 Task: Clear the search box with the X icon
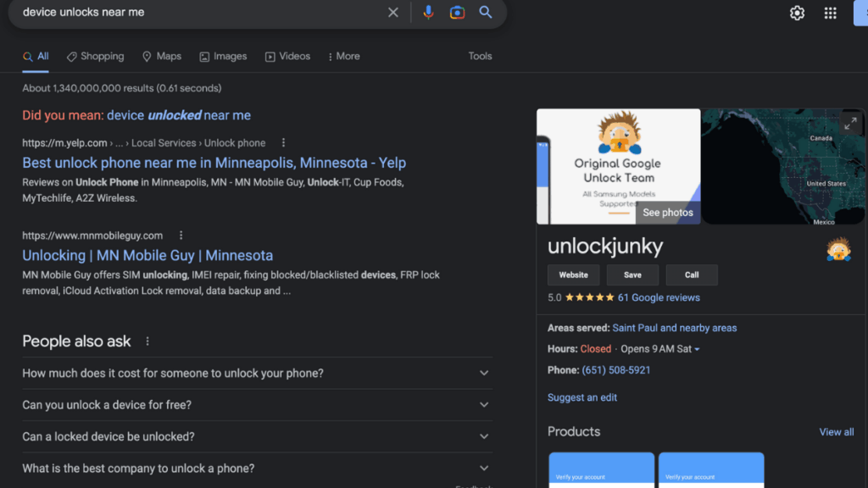click(x=393, y=12)
